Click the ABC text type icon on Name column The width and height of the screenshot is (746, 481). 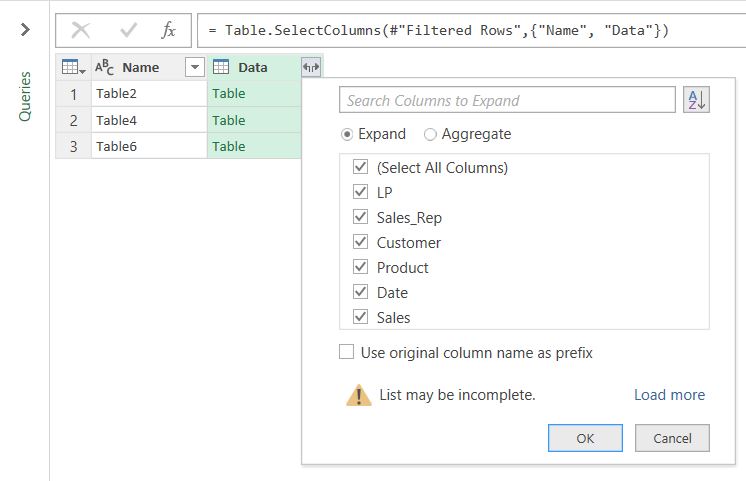coord(104,67)
